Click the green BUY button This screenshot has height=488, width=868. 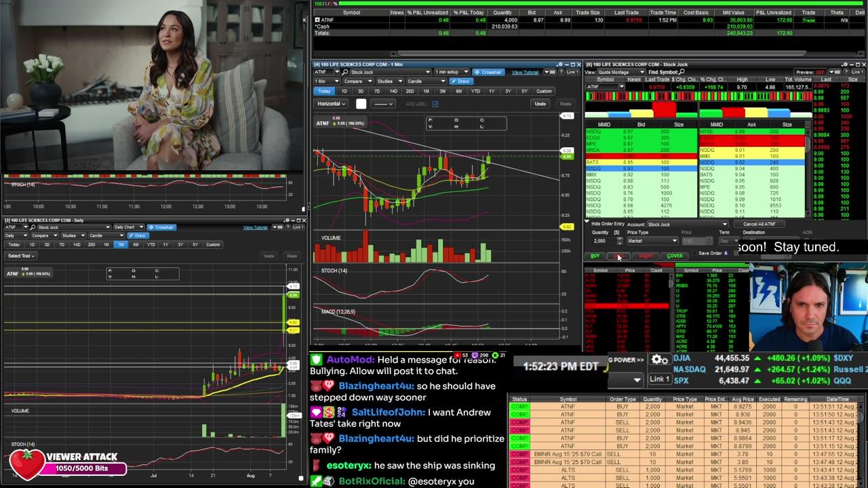pos(595,256)
